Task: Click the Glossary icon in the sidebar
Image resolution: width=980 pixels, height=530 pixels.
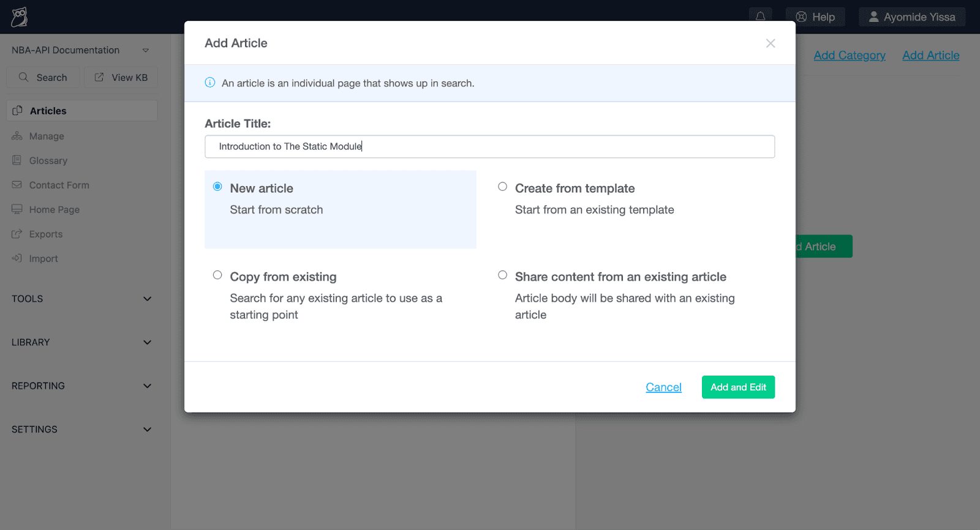Action: click(x=17, y=160)
